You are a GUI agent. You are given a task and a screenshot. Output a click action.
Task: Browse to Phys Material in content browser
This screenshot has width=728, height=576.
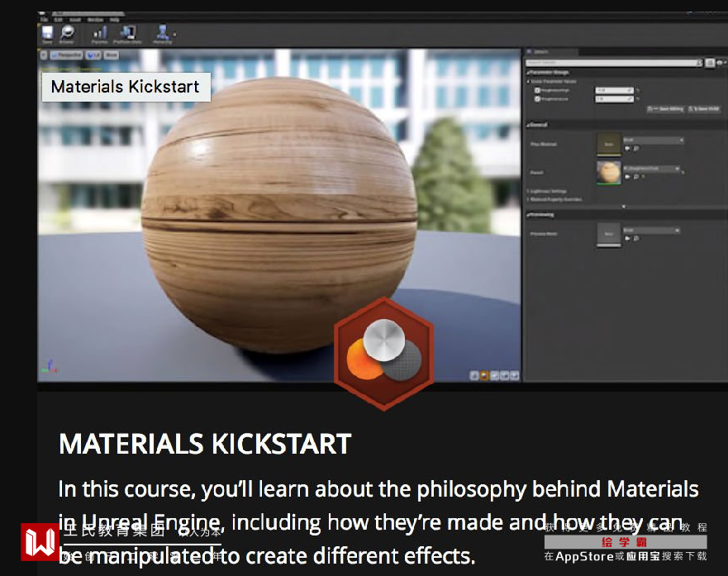pyautogui.click(x=636, y=149)
